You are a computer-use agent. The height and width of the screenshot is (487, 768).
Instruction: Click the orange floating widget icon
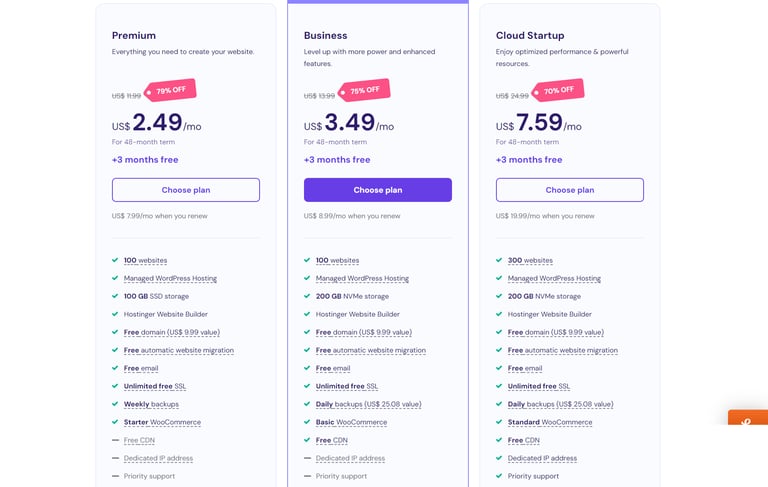point(747,421)
